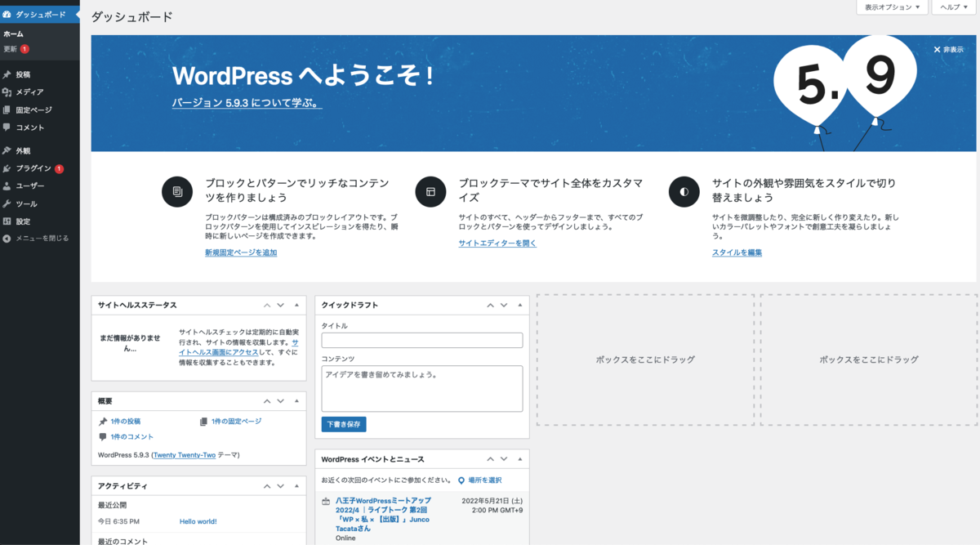This screenshot has height=545, width=980.
Task: Click the Dashboard gauge icon in sidebar
Action: (7, 15)
